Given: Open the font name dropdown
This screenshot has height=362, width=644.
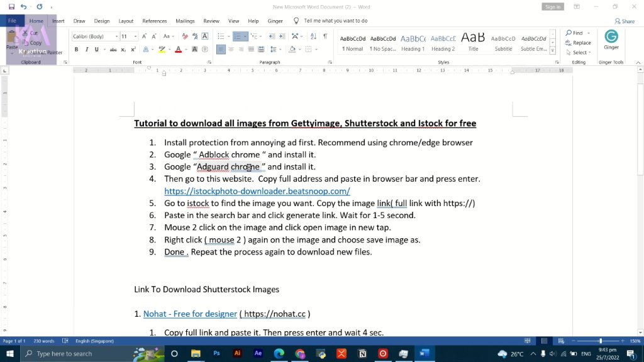Looking at the screenshot, I should point(116,36).
